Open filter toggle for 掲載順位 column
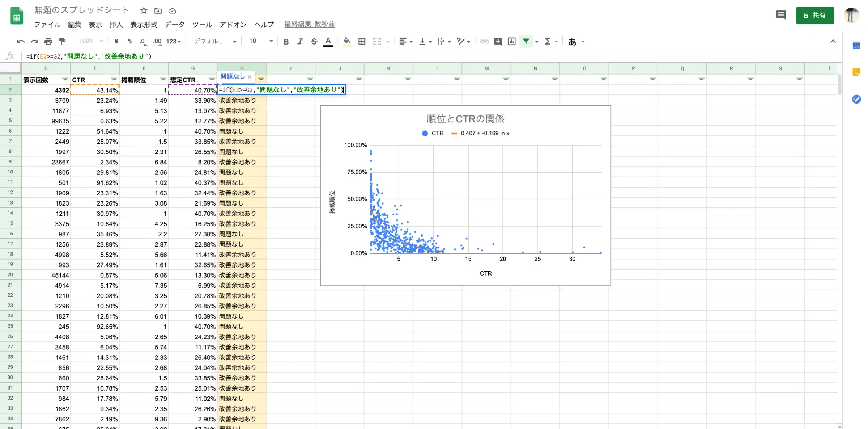The height and width of the screenshot is (429, 868). 163,80
